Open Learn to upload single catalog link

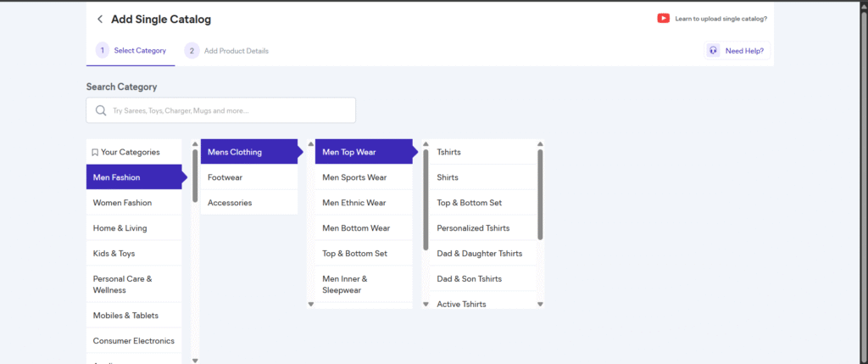pos(721,19)
